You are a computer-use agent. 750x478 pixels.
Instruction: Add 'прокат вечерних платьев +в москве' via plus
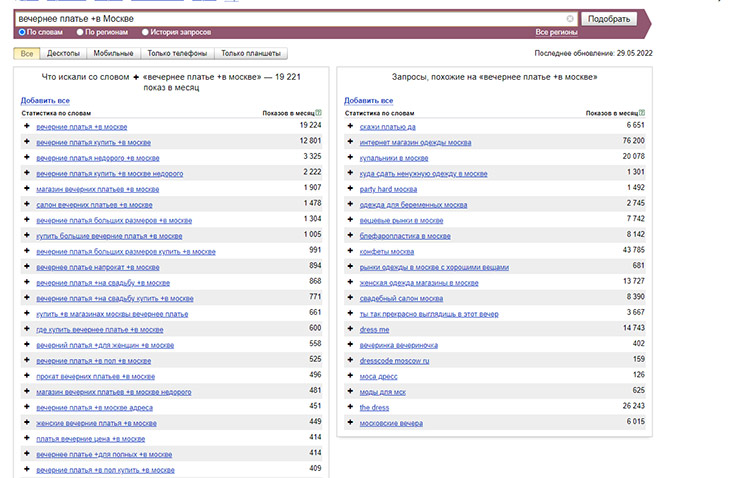coord(27,376)
